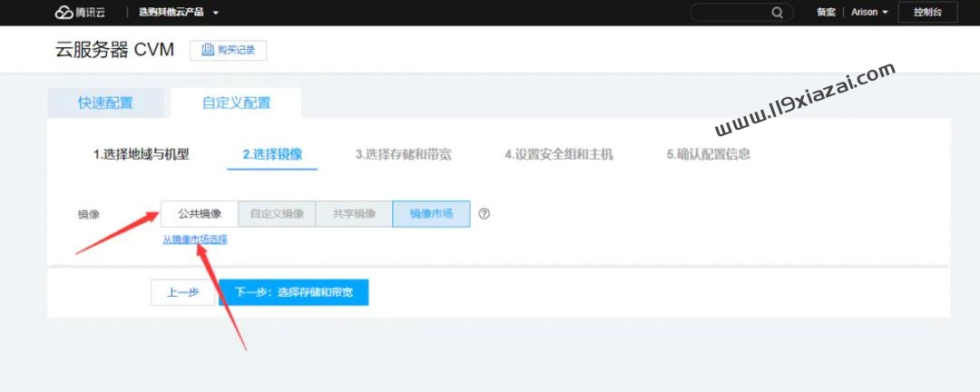This screenshot has height=392, width=980.
Task: Open 购买记录 purchase records
Action: coord(228,51)
